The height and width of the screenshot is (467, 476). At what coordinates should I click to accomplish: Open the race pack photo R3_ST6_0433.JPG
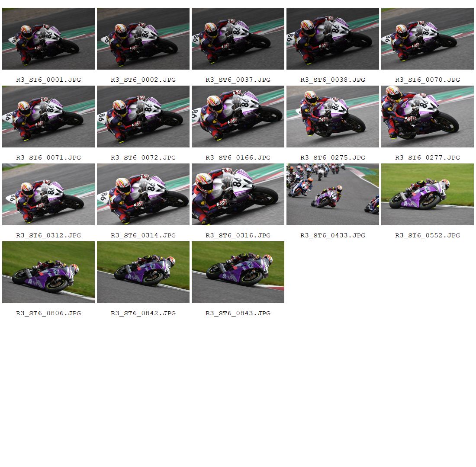[332, 194]
